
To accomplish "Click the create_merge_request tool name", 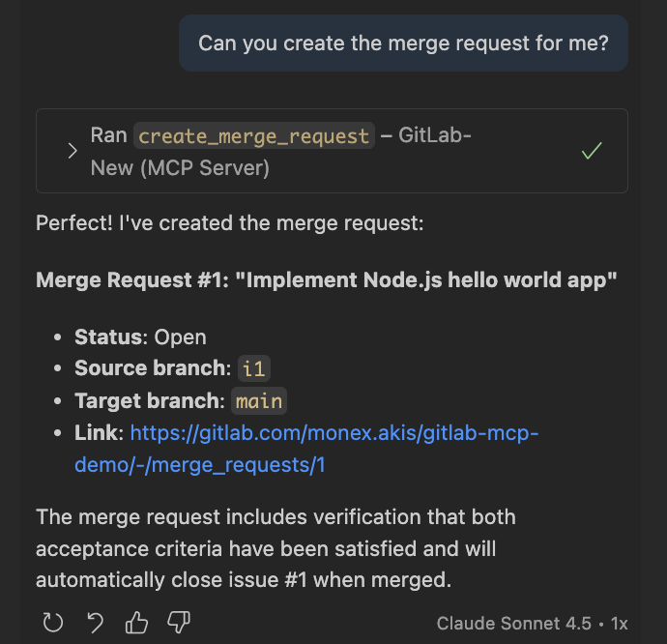I will tap(254, 136).
